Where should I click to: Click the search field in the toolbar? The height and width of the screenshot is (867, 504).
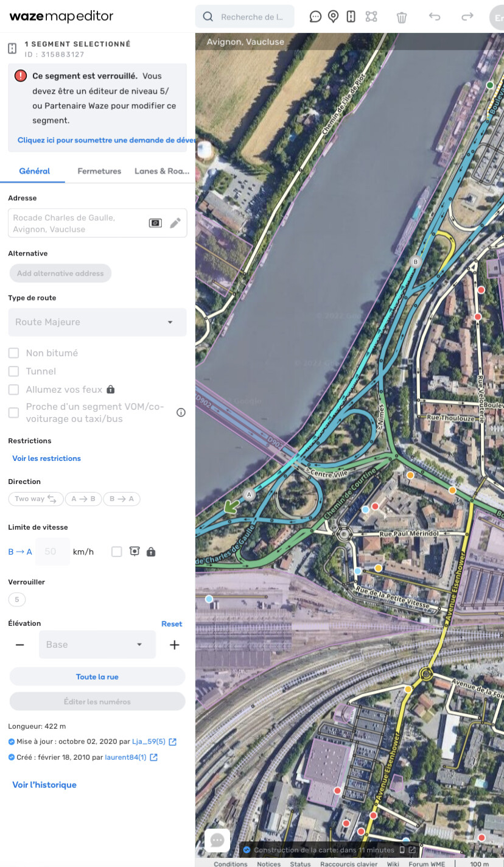pyautogui.click(x=245, y=17)
